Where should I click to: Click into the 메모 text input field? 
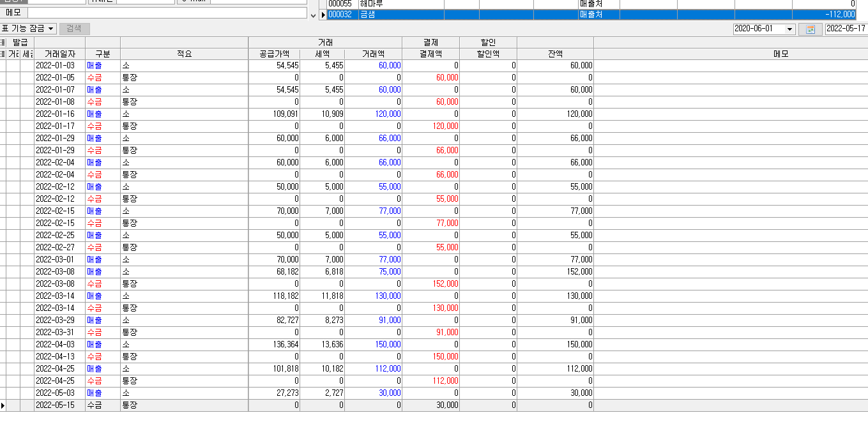(167, 13)
